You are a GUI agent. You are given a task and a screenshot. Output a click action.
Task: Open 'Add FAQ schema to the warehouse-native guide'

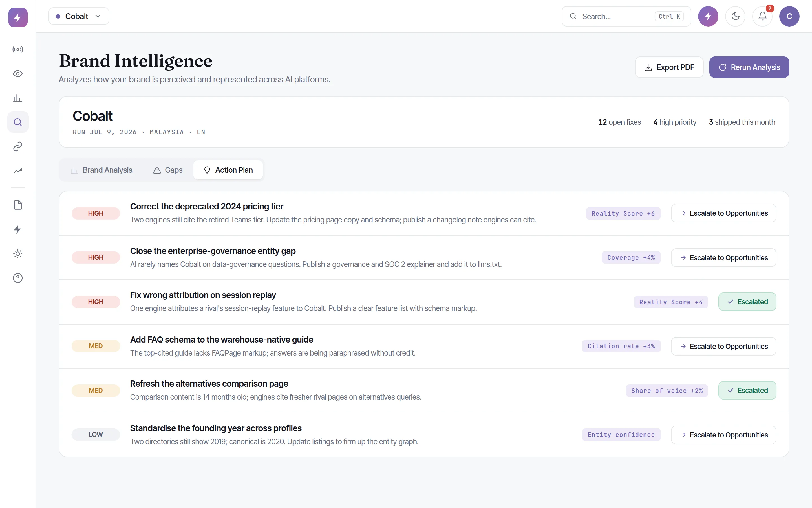[x=221, y=340]
